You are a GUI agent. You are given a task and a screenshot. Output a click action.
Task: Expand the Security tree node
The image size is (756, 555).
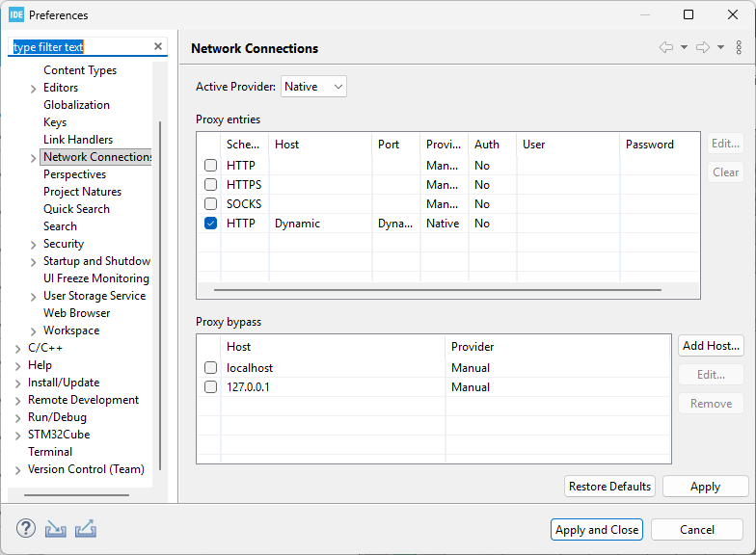pos(33,245)
